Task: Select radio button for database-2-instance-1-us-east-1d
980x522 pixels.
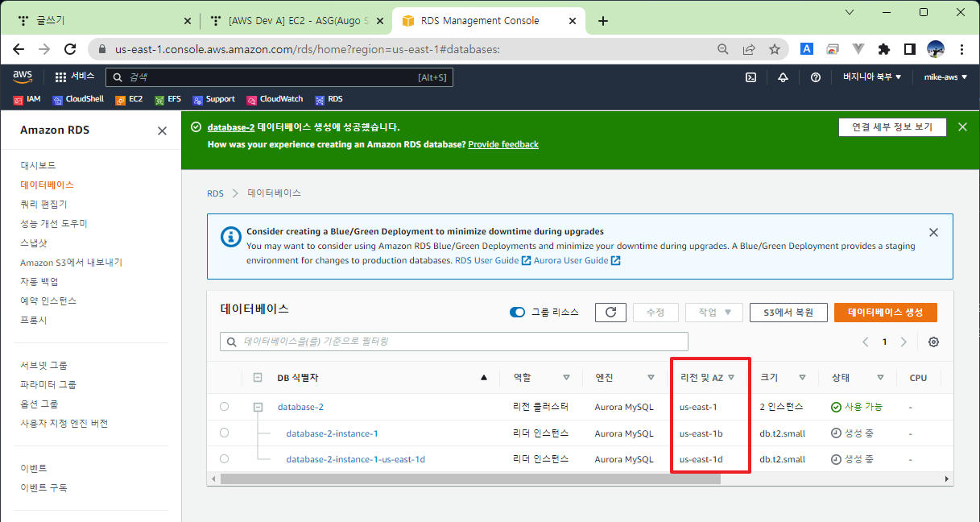Action: [x=224, y=459]
